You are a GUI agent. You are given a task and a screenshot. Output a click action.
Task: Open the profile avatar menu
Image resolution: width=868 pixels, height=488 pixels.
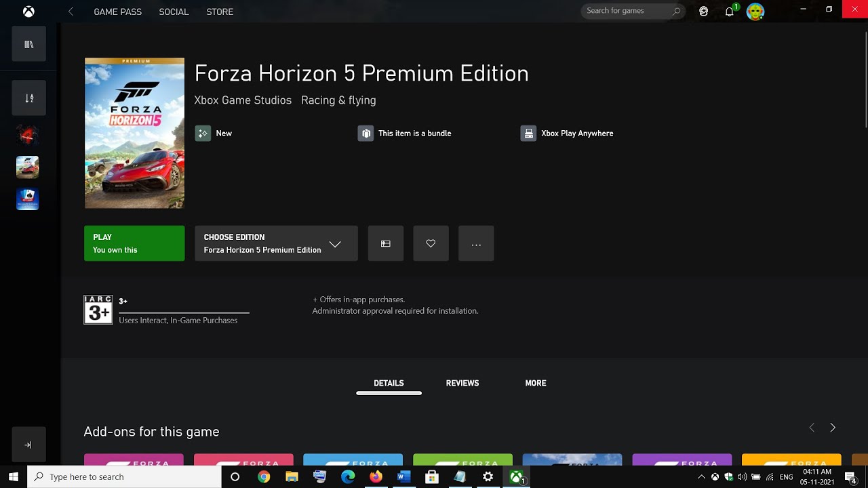pos(755,12)
